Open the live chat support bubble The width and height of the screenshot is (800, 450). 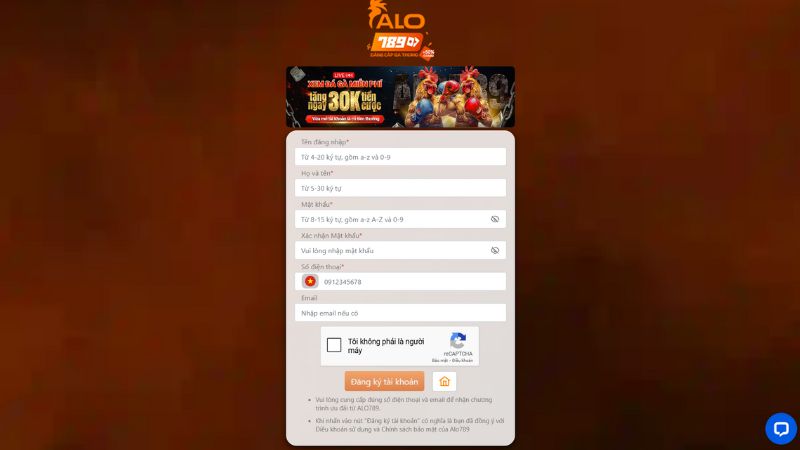(x=781, y=429)
